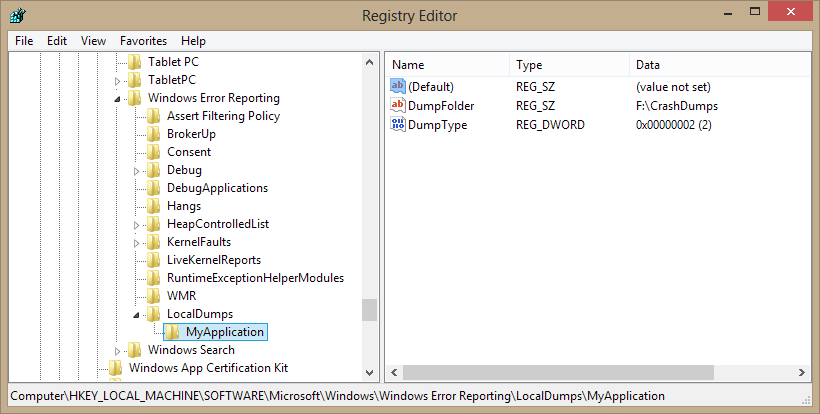Expand the HeapControlledList tree node

136,225
